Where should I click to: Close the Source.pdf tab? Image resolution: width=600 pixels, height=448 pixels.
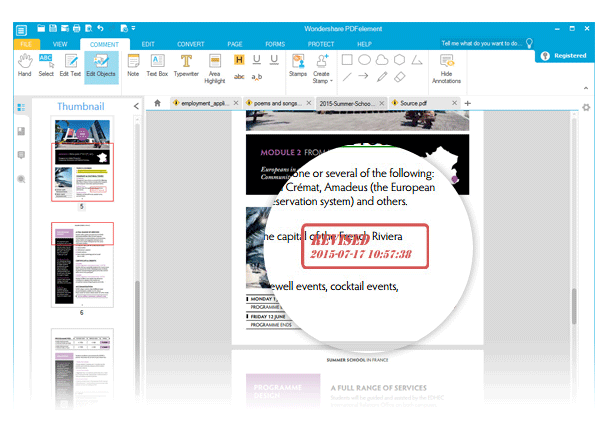click(x=454, y=103)
